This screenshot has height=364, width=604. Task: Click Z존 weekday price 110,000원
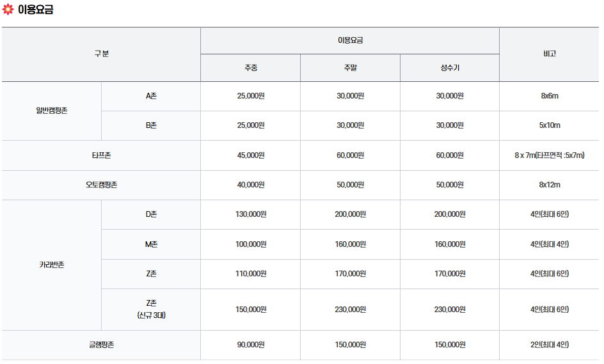[x=251, y=274]
